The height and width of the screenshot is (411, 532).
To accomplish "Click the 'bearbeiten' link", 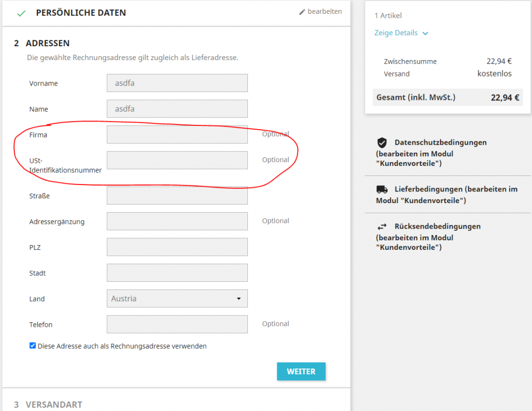I will pos(325,12).
